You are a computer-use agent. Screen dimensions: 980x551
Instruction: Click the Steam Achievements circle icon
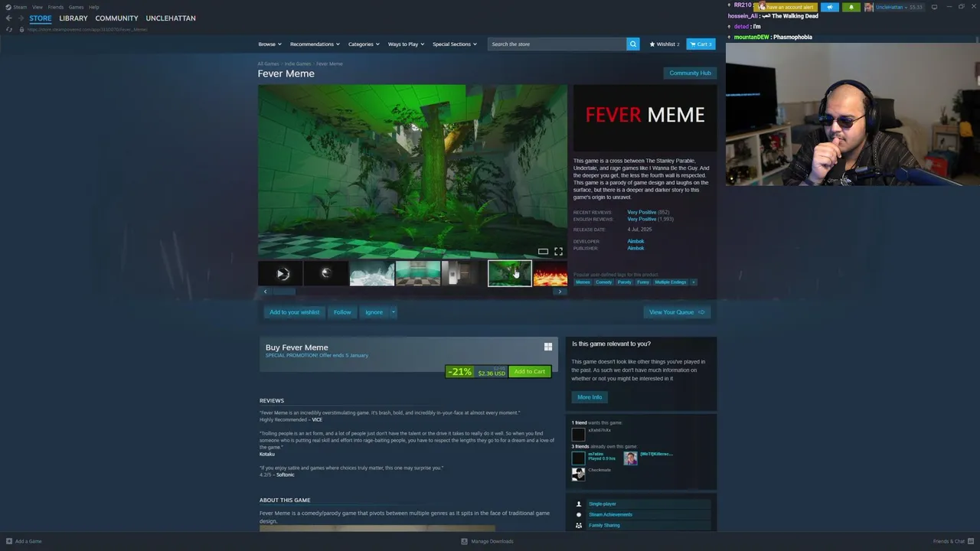point(579,514)
